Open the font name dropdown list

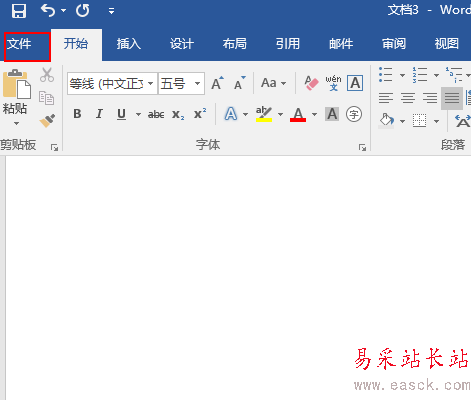151,83
